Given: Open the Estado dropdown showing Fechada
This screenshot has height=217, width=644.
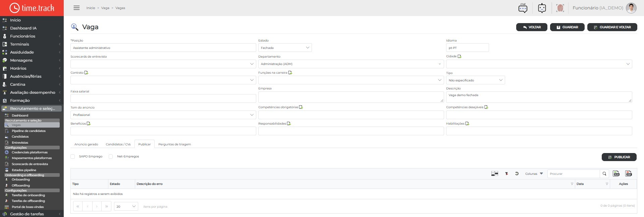Looking at the screenshot, I should (x=285, y=48).
